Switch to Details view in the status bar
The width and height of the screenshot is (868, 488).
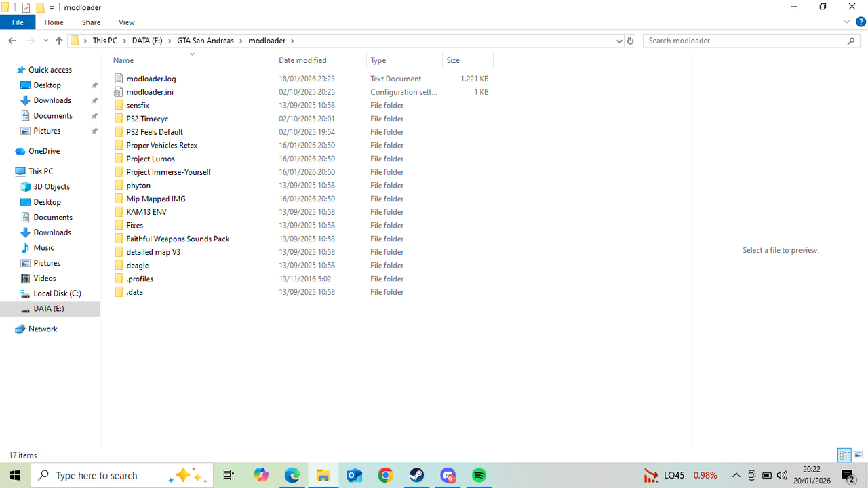pos(845,455)
